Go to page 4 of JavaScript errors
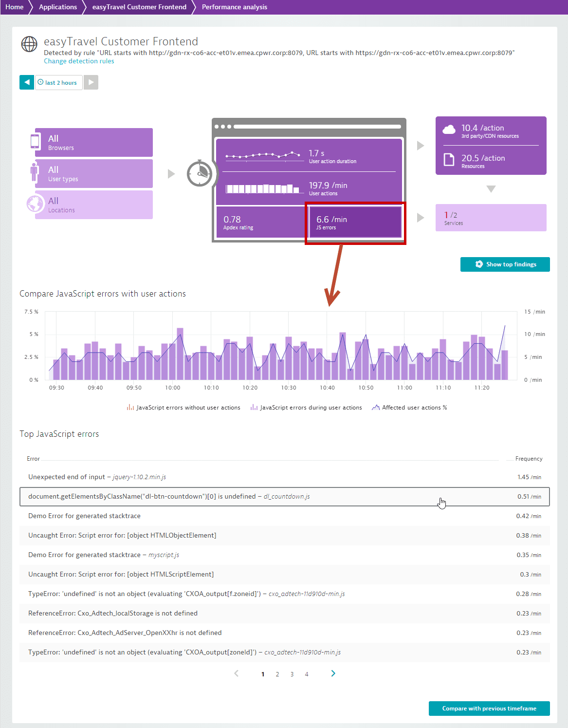 pyautogui.click(x=307, y=674)
